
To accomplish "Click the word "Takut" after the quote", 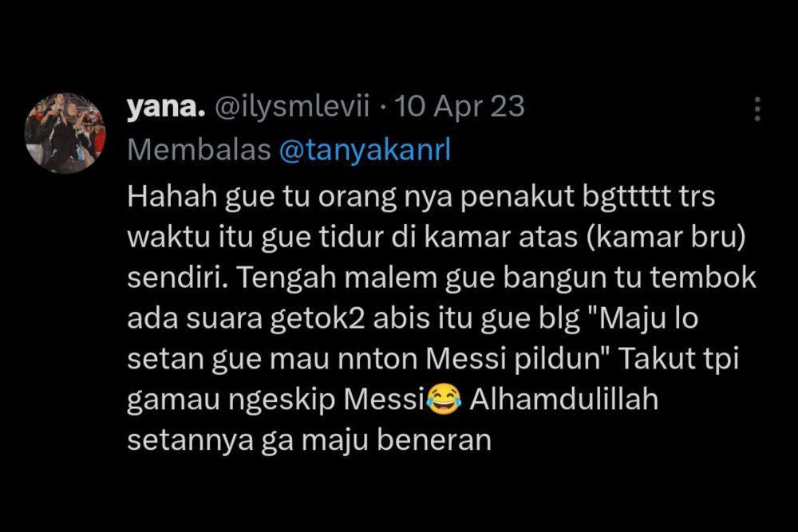I will pos(657,359).
